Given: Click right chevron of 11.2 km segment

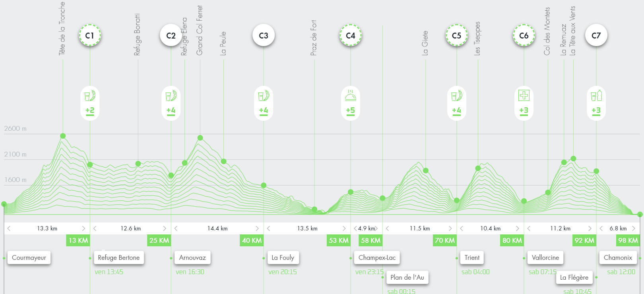Looking at the screenshot, I should point(590,228).
